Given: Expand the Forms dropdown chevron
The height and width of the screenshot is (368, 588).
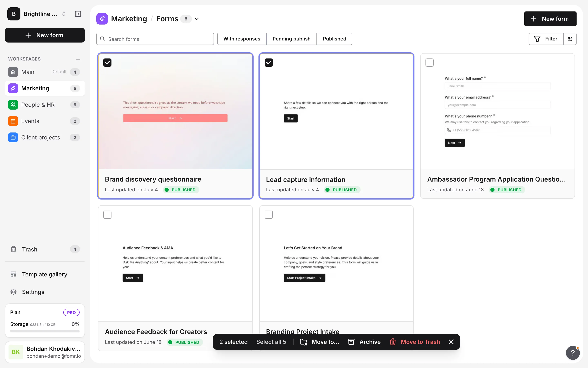Looking at the screenshot, I should click(x=197, y=19).
